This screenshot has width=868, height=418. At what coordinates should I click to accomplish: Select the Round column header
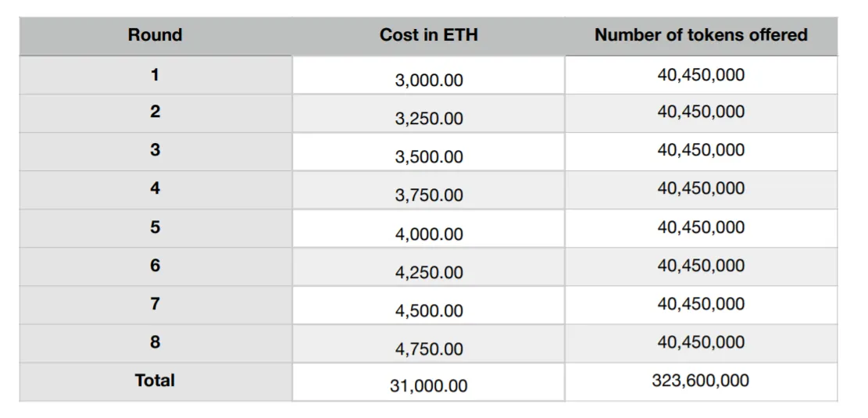[155, 36]
